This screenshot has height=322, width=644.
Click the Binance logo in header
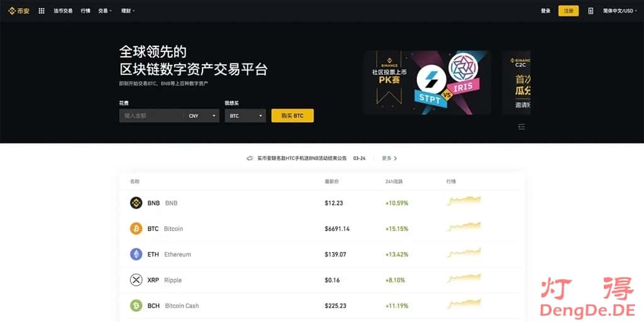point(18,11)
